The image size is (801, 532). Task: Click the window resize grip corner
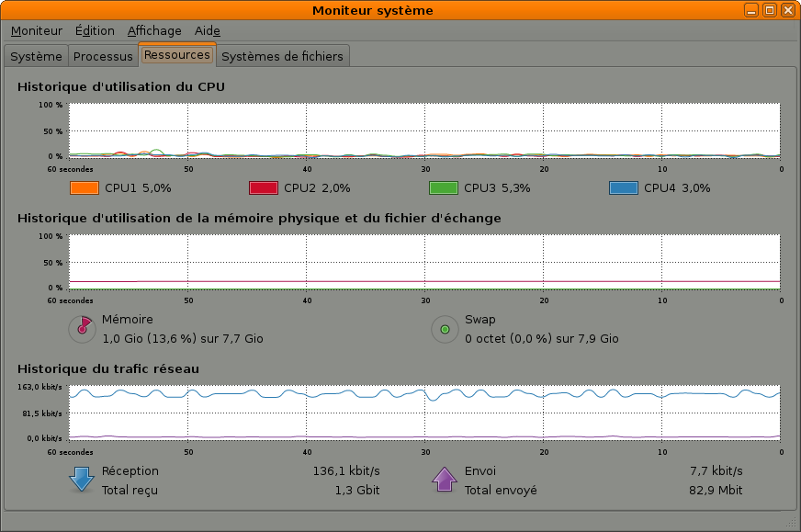point(791,522)
